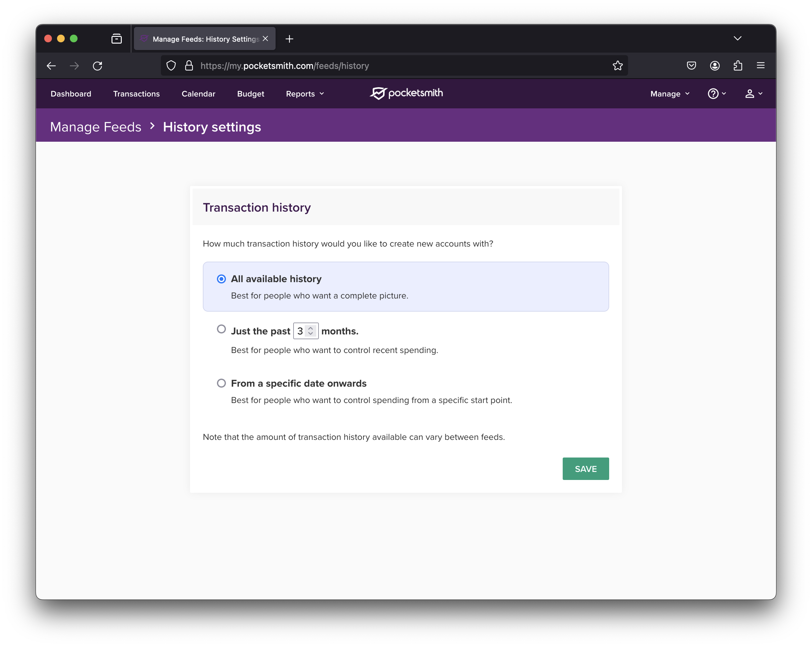Screen dimensions: 812x647
Task: Bookmark page with star icon
Action: tap(617, 66)
